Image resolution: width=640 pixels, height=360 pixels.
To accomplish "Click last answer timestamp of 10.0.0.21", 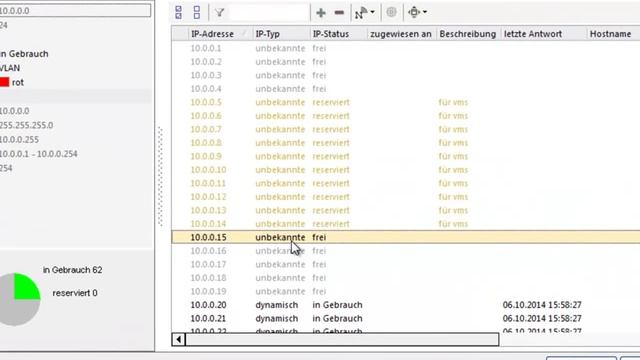I will [x=542, y=318].
